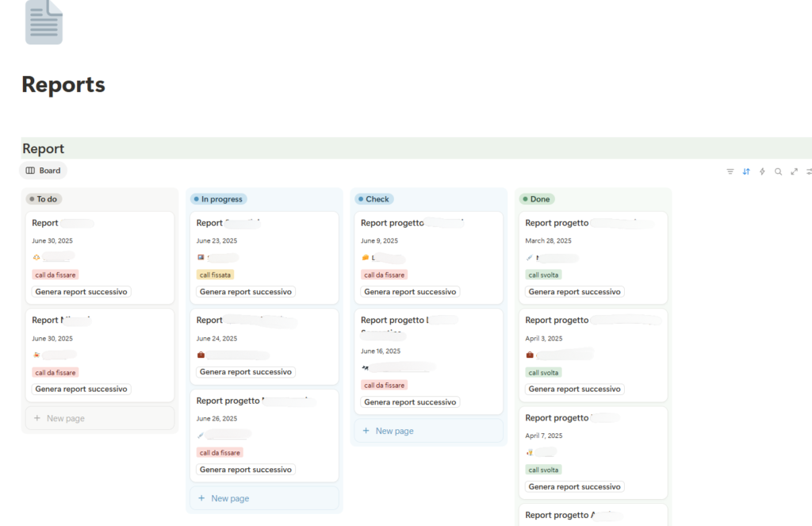Click the March 28, 2025 date
This screenshot has height=526, width=812.
pos(549,241)
